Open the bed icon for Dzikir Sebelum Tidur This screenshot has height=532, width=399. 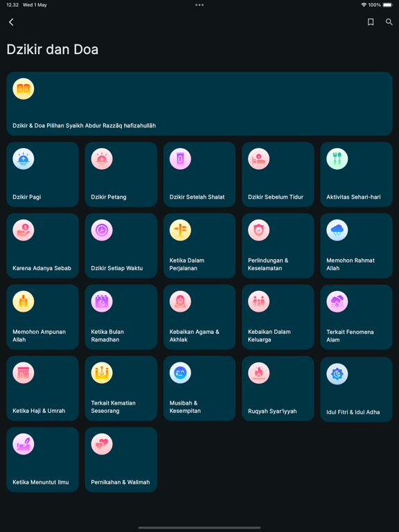[258, 159]
